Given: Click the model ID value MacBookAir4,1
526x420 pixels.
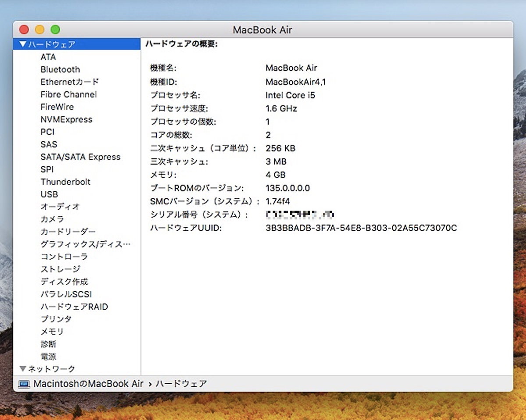Looking at the screenshot, I should tap(295, 82).
